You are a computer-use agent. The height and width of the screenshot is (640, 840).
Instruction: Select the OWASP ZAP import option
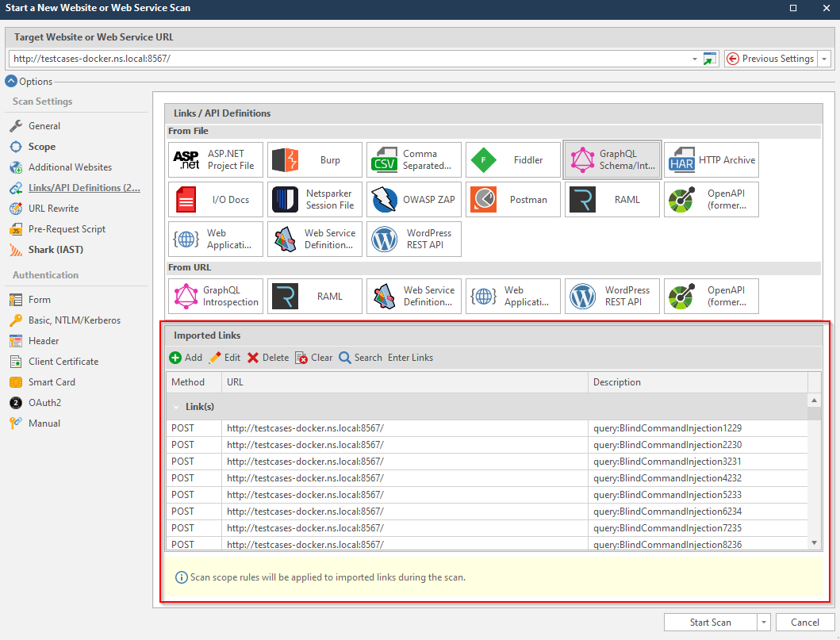413,199
